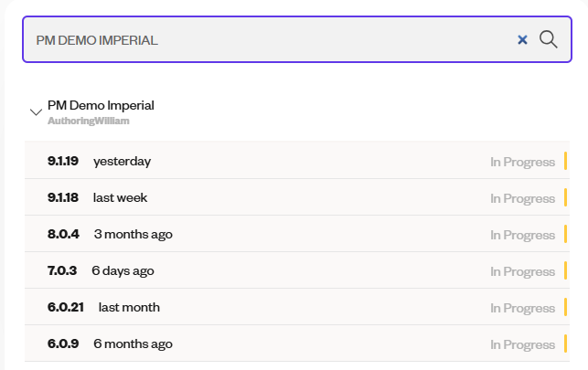Open the PM Demo Imperial project title

(x=101, y=105)
